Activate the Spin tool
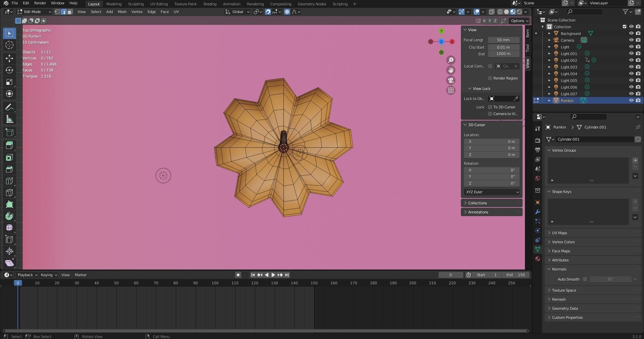 tap(9, 216)
